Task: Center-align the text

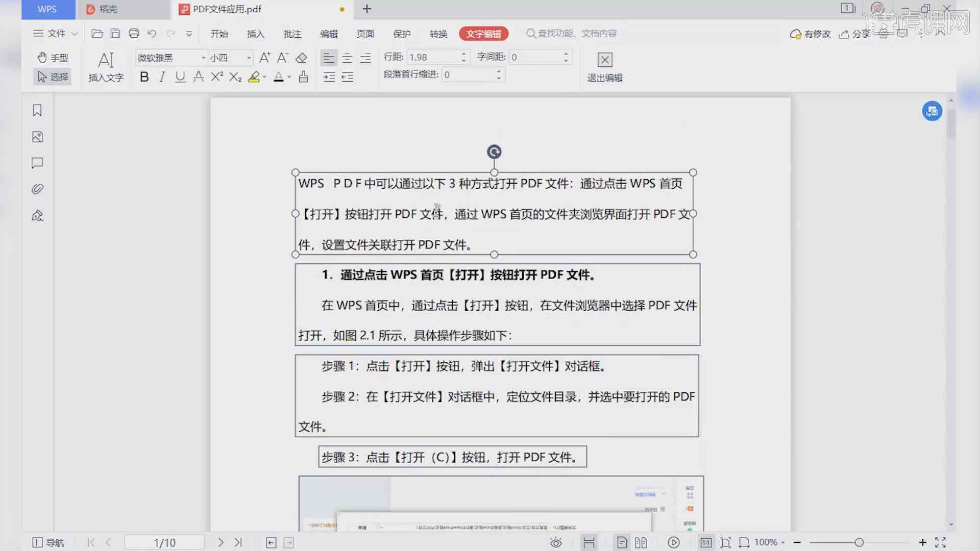Action: [347, 58]
